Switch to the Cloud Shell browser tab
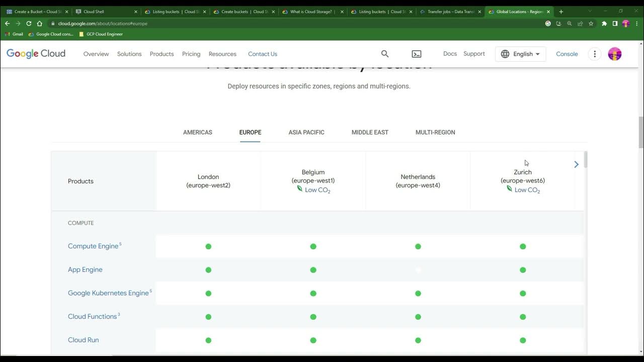644x362 pixels. [x=106, y=12]
